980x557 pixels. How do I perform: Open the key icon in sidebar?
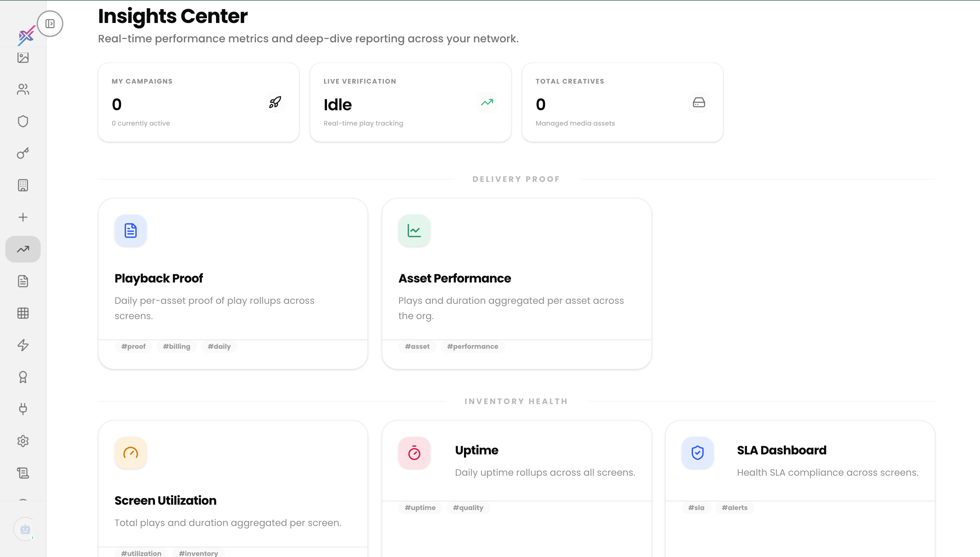pyautogui.click(x=23, y=153)
